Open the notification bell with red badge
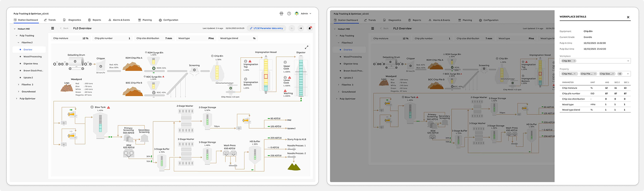The image size is (644, 191). tap(310, 28)
